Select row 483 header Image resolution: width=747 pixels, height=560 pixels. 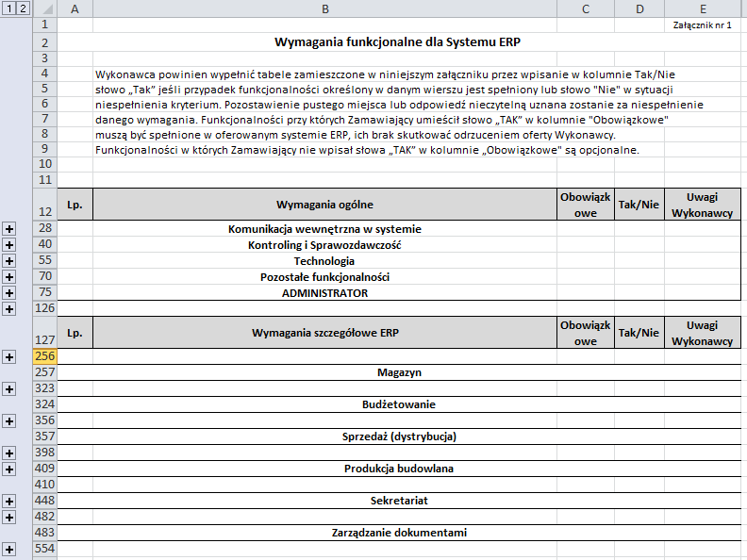(x=44, y=533)
